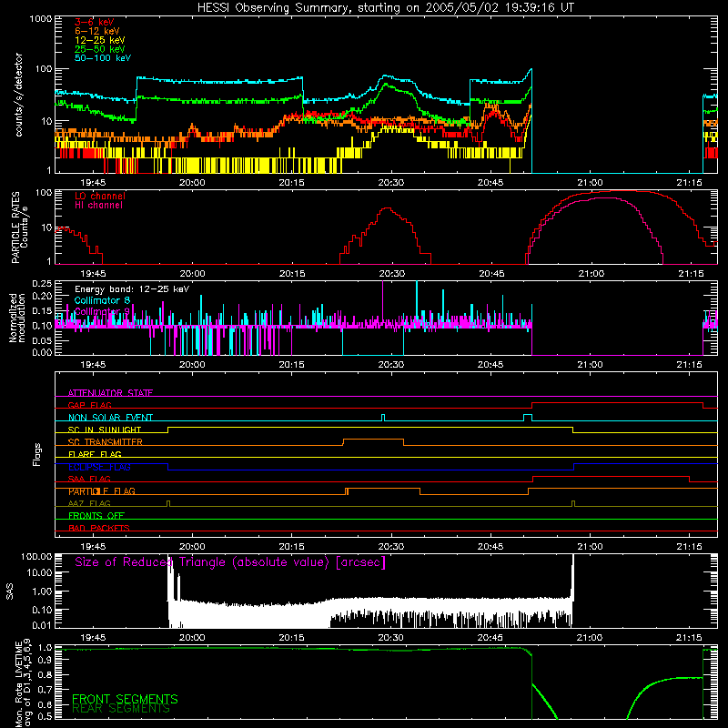Click the 'FLARE FLAG' label

[95, 454]
